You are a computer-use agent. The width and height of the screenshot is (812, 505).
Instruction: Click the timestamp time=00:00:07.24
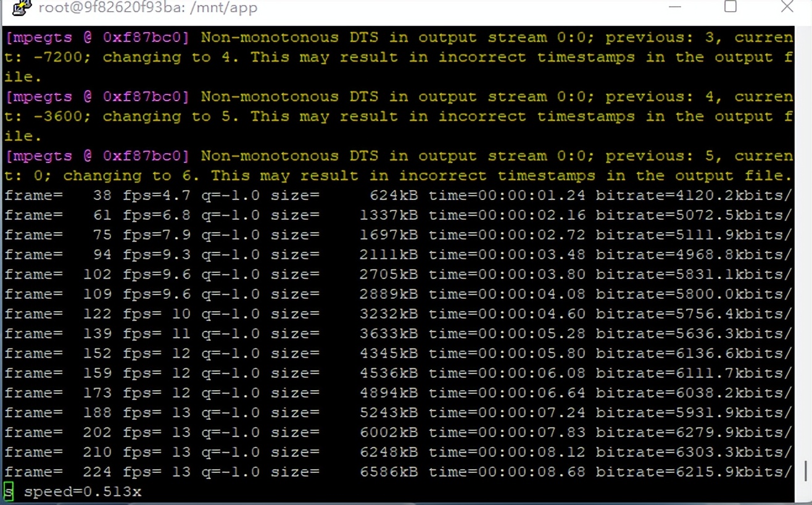tap(507, 413)
